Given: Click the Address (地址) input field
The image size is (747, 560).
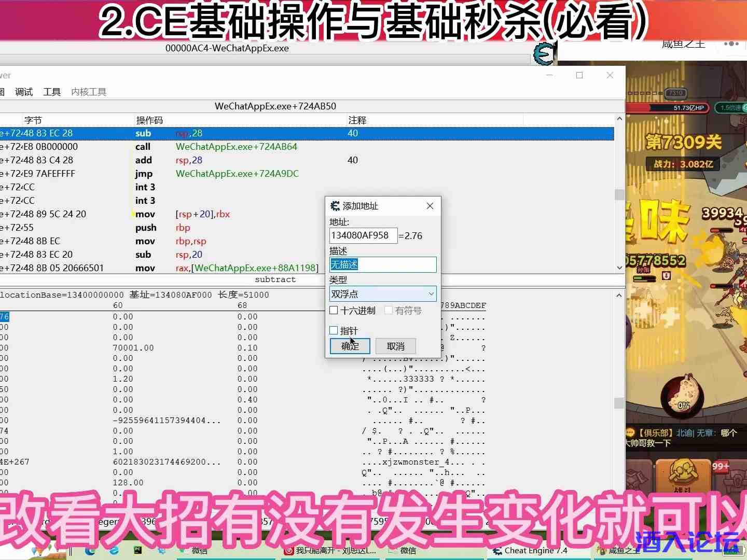Looking at the screenshot, I should pyautogui.click(x=363, y=235).
